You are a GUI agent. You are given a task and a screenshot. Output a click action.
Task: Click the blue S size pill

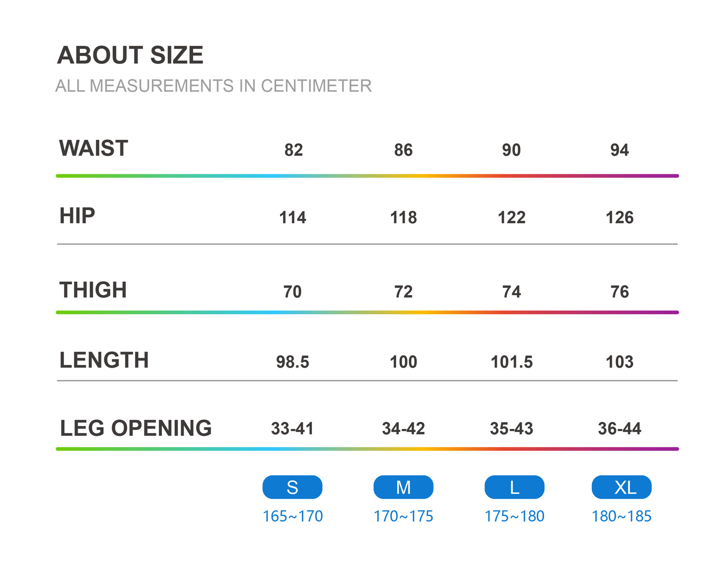tap(292, 487)
